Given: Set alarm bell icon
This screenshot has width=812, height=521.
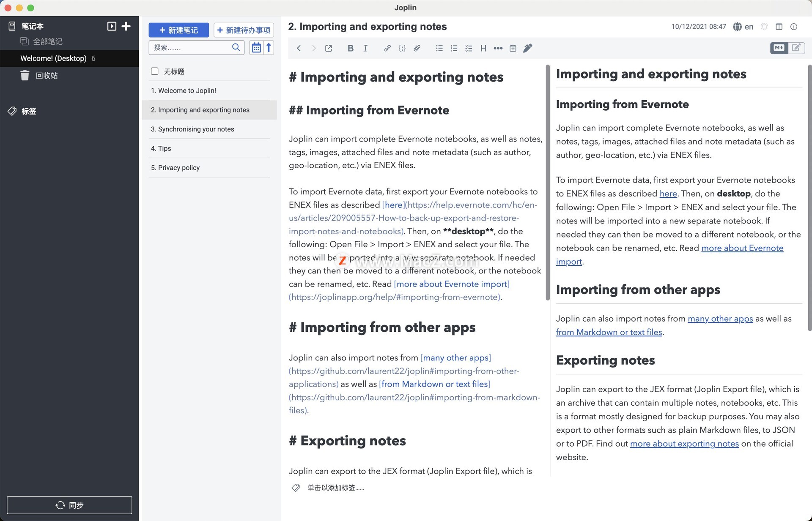Looking at the screenshot, I should tap(764, 27).
